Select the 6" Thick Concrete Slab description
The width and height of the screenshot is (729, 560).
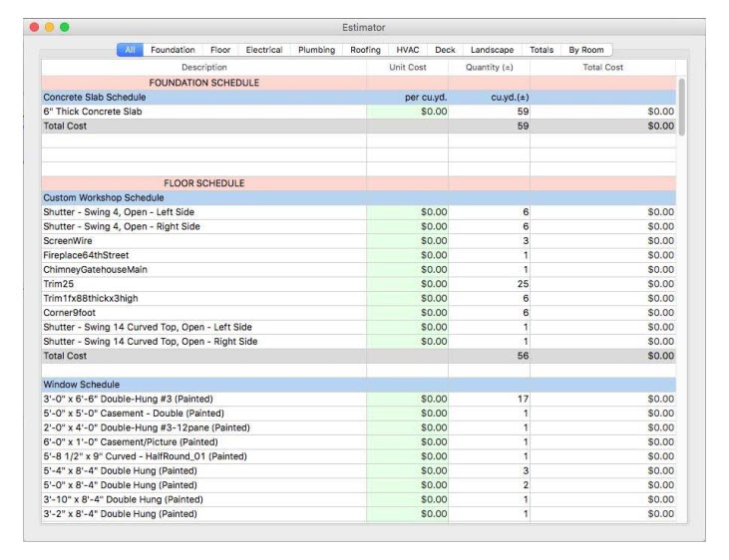coord(93,112)
